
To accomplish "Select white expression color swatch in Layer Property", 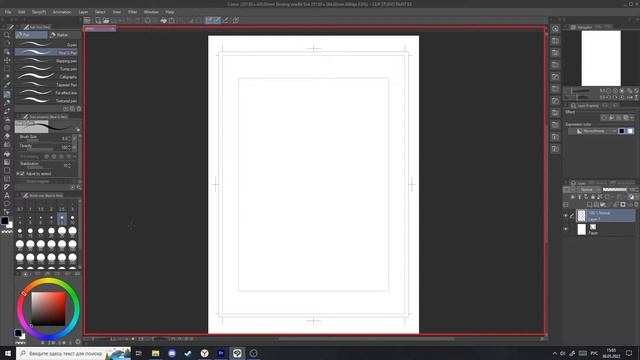I will click(630, 131).
